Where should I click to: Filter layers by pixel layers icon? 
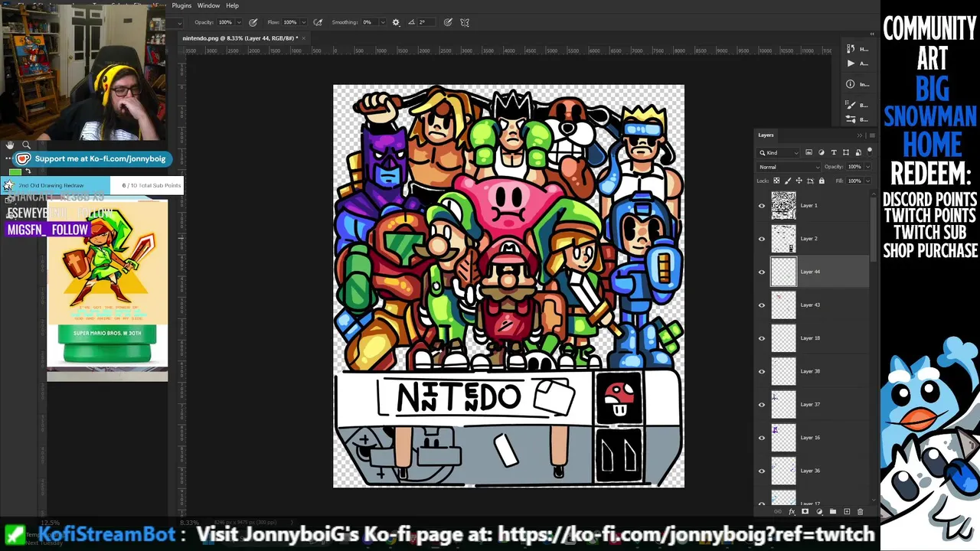(808, 152)
